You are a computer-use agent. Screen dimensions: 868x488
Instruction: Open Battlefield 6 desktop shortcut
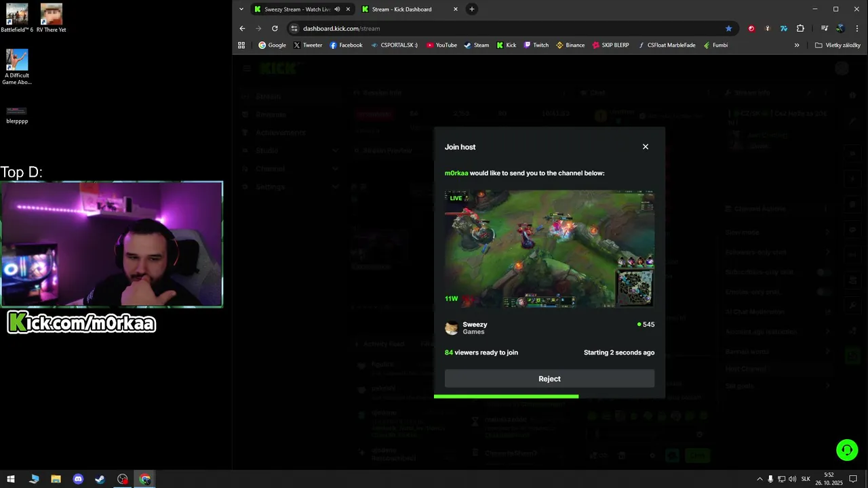(17, 18)
